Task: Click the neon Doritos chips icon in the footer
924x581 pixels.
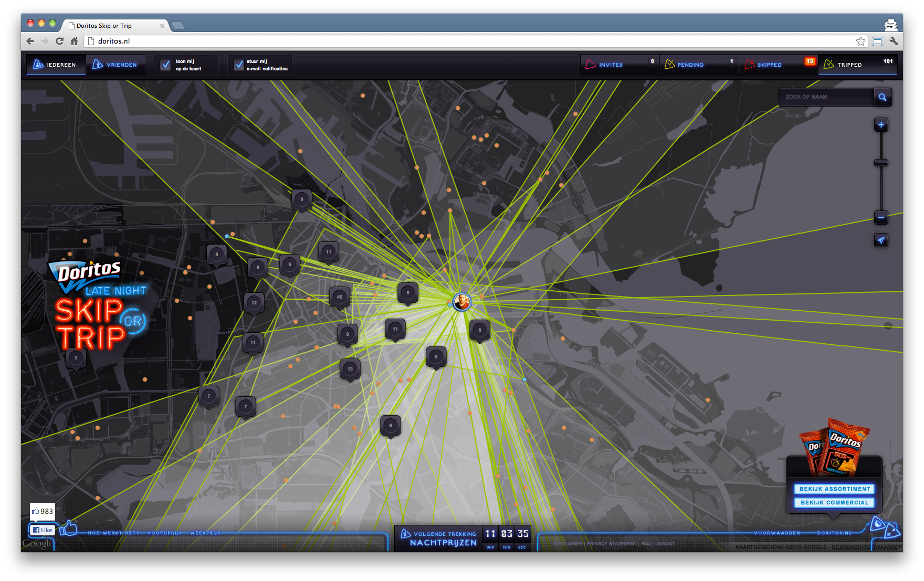Action: pyautogui.click(x=886, y=527)
